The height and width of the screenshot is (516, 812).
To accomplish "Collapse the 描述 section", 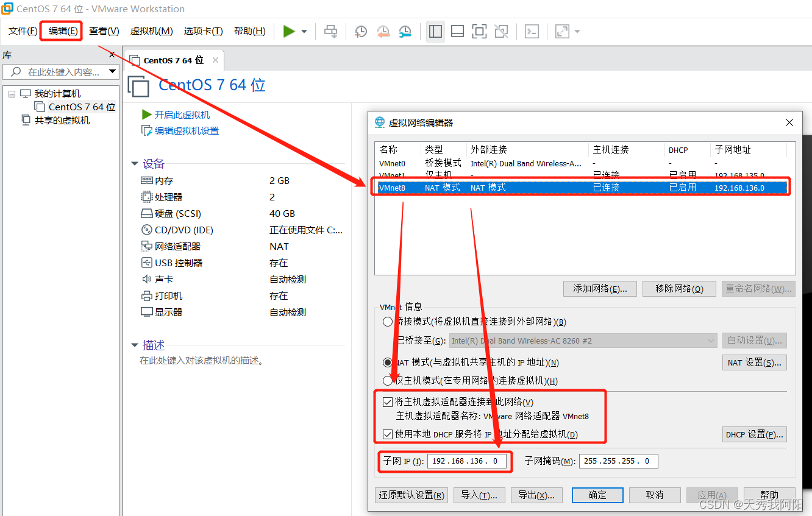I will 135,345.
